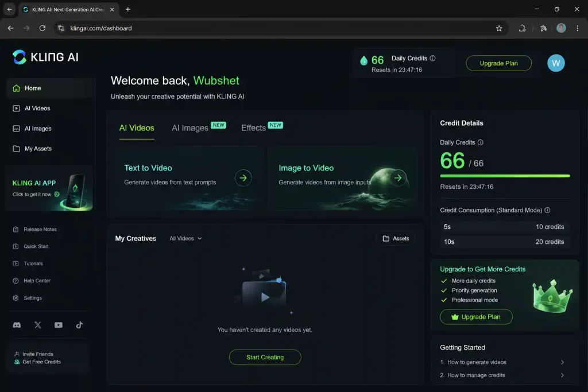Click the 'Priority generation' benefit
The width and height of the screenshot is (588, 392).
pyautogui.click(x=474, y=290)
